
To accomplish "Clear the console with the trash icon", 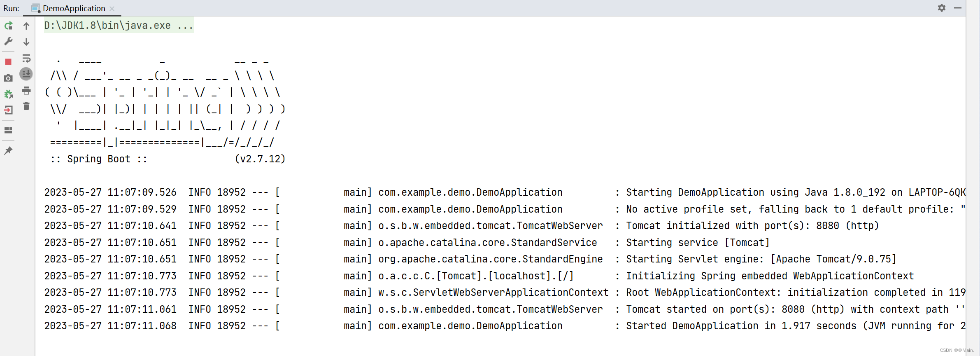I will coord(26,106).
